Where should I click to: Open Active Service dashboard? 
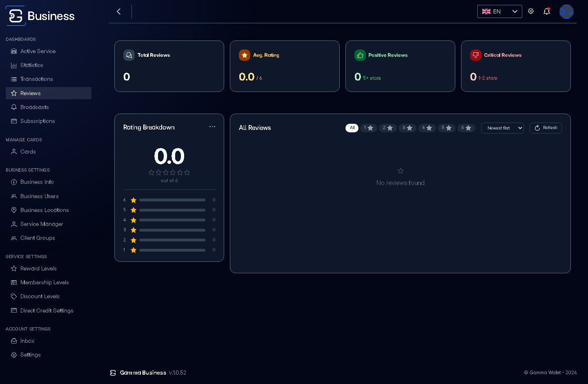coord(49,51)
